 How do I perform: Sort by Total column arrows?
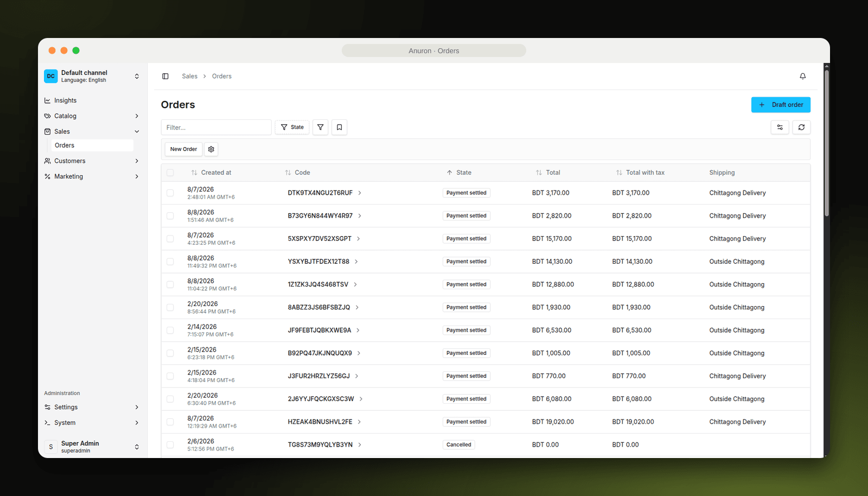539,173
